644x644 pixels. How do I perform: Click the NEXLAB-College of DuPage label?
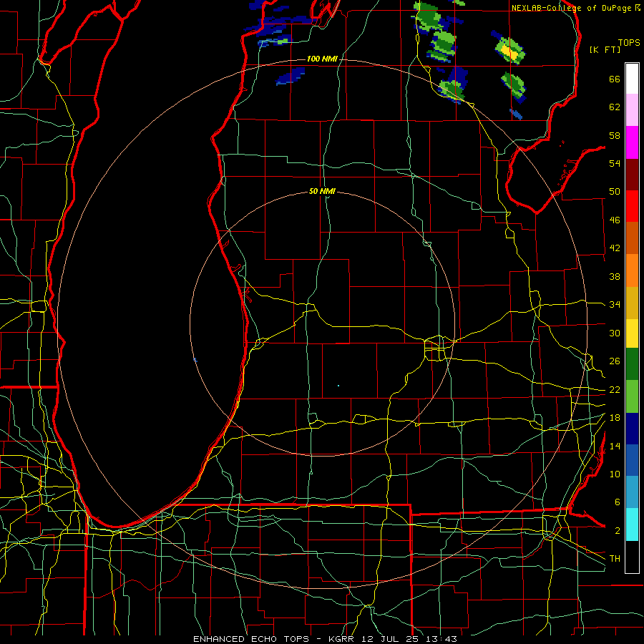tap(571, 8)
